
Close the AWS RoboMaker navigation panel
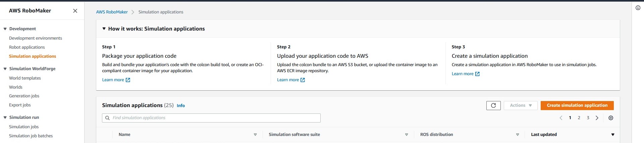(75, 11)
